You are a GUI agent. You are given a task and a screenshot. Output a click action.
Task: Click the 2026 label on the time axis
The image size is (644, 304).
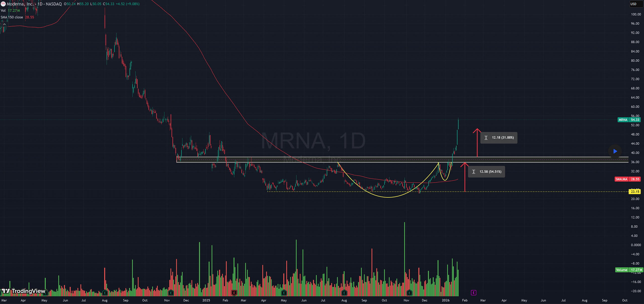pos(446,300)
